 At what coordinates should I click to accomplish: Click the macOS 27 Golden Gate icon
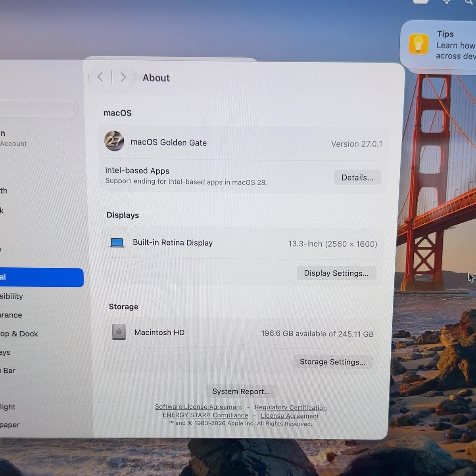tap(114, 141)
